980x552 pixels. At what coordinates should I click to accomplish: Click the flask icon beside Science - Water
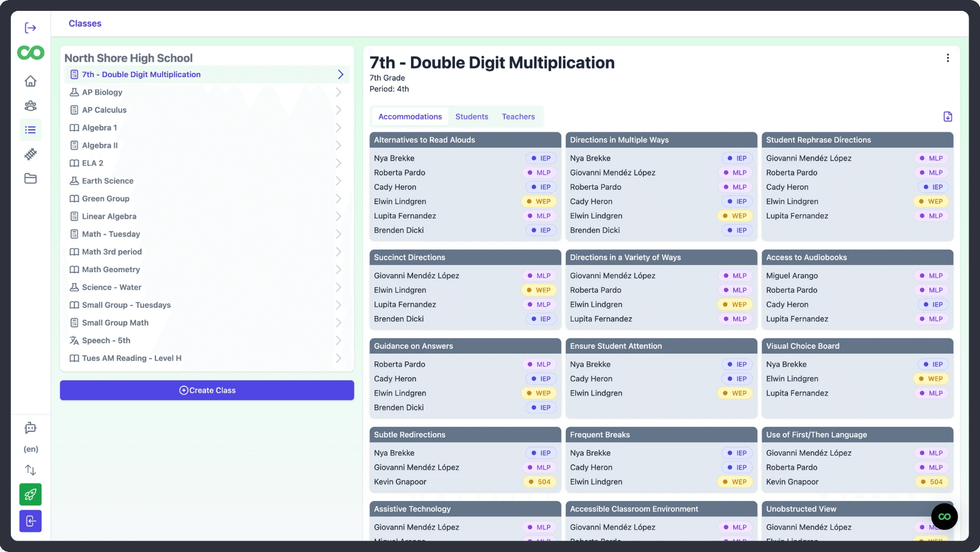coord(74,287)
